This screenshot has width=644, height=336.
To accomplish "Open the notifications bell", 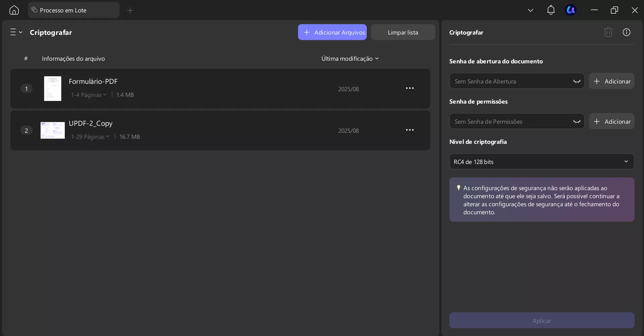I will click(x=551, y=10).
